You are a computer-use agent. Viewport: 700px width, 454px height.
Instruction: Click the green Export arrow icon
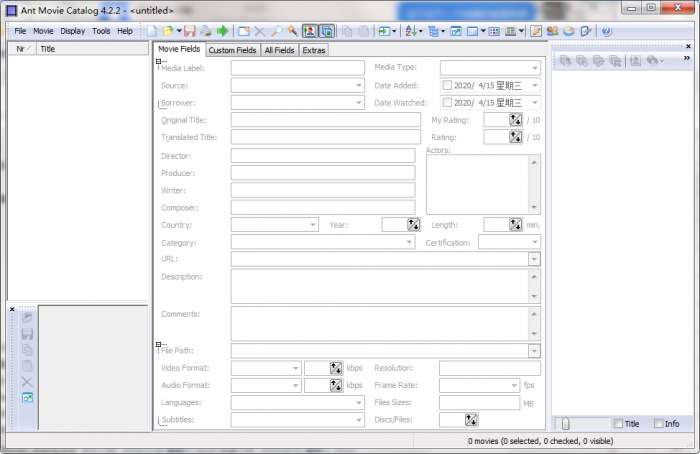pos(222,31)
